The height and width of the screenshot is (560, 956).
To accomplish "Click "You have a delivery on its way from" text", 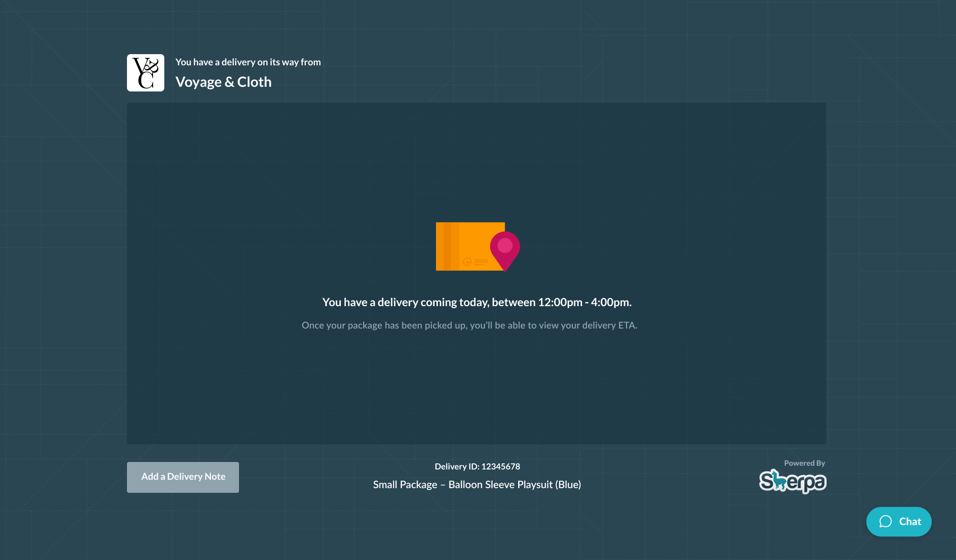I will [x=248, y=62].
